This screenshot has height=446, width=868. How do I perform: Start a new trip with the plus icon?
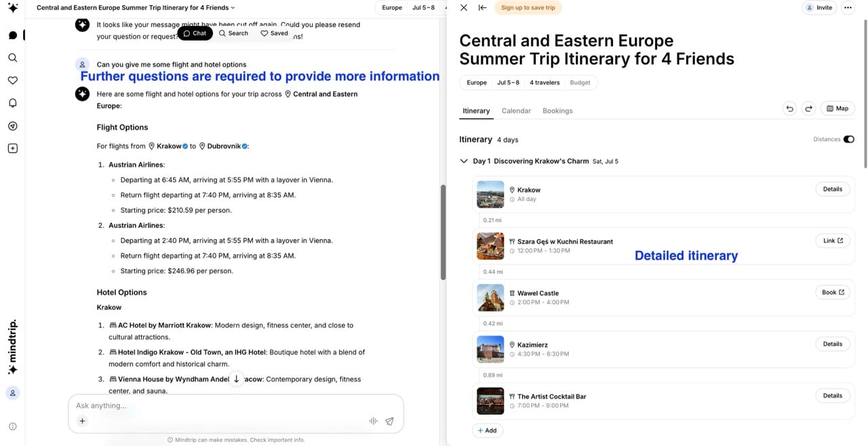pyautogui.click(x=12, y=148)
